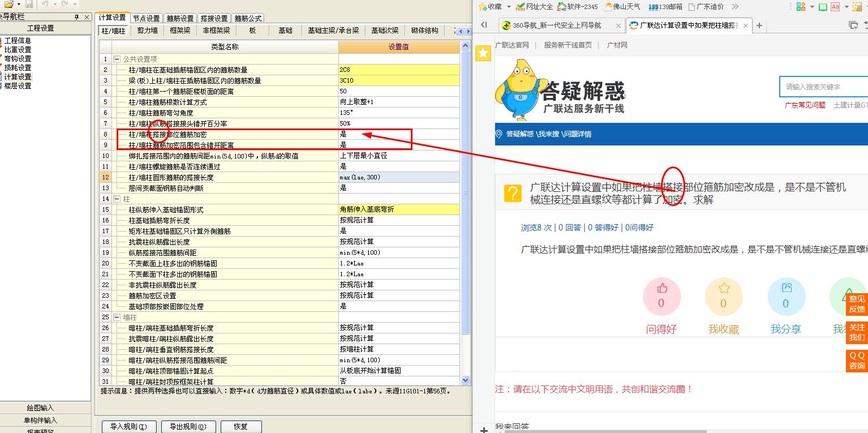Switch to 搭接设置 tab
The height and width of the screenshot is (433, 868).
[x=214, y=18]
